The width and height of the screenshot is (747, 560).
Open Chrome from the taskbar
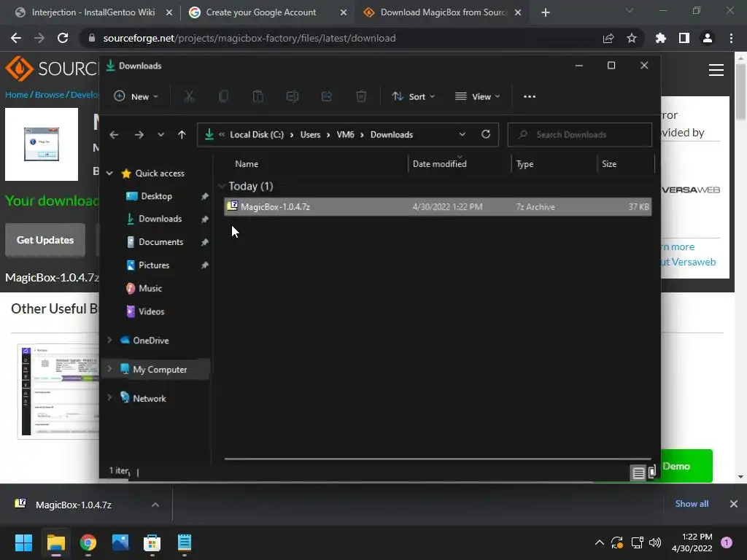pos(88,542)
